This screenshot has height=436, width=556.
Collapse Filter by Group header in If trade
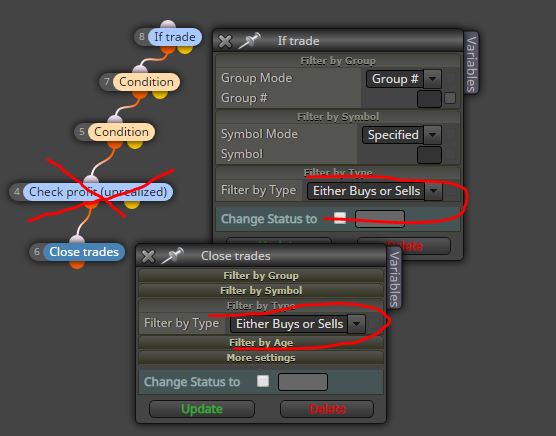(x=338, y=61)
